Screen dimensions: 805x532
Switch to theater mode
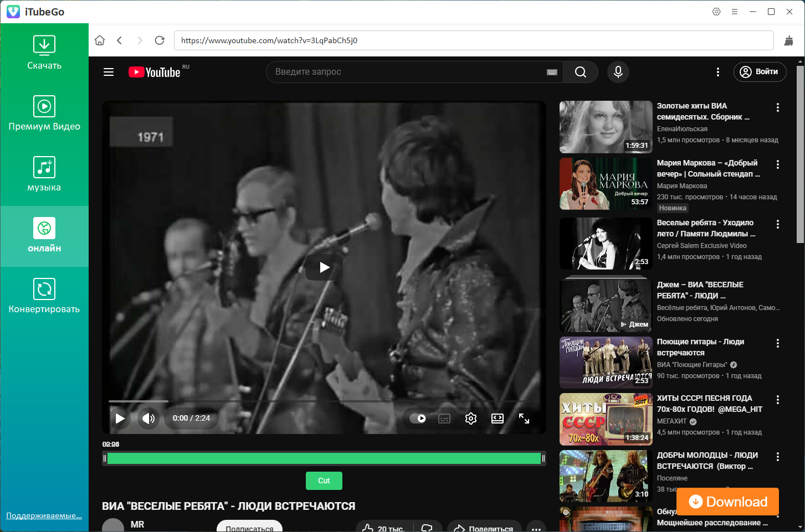click(498, 419)
